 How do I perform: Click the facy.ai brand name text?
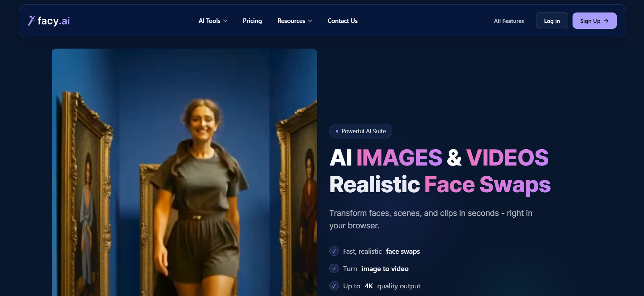coord(54,21)
